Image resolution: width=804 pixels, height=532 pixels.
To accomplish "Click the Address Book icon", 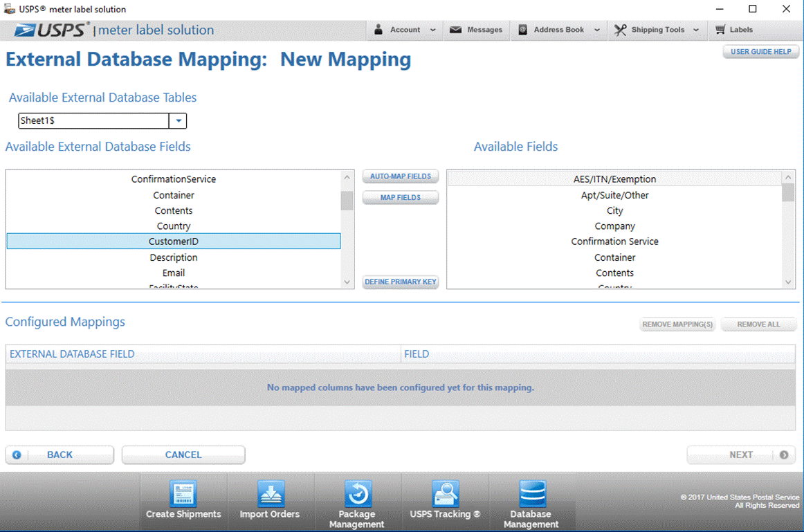I will point(522,30).
